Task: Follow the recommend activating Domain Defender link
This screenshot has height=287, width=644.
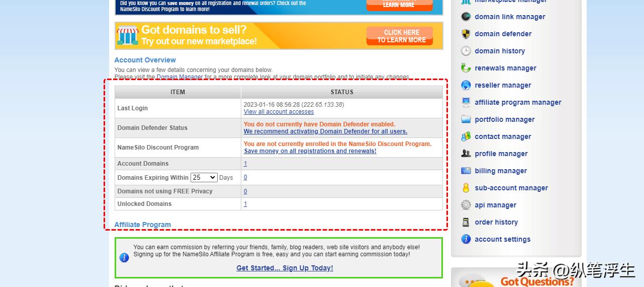Action: (325, 131)
